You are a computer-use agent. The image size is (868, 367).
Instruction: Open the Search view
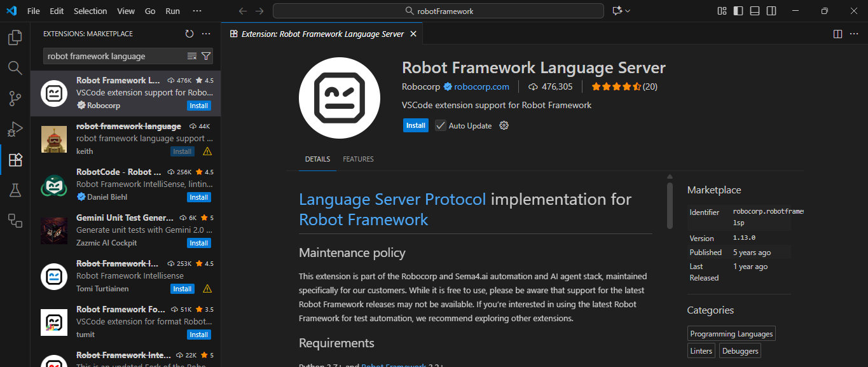pyautogui.click(x=15, y=68)
